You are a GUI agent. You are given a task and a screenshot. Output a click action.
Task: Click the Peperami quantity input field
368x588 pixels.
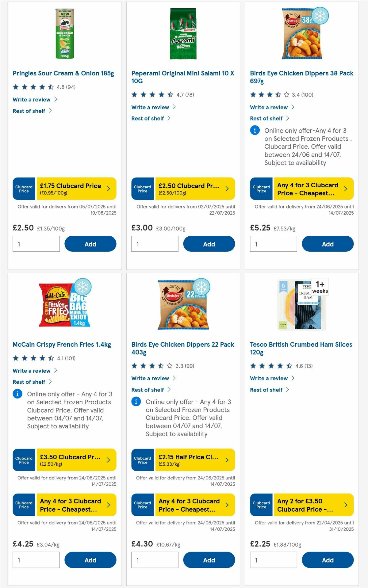click(155, 244)
